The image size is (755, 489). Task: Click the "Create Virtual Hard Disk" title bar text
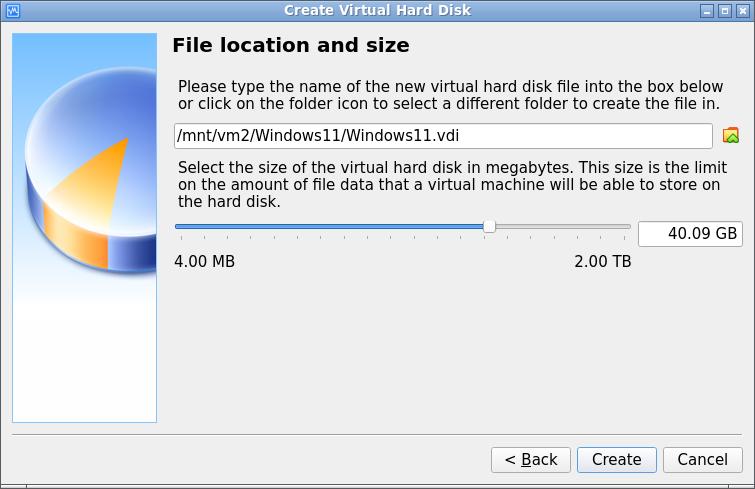[x=377, y=10]
